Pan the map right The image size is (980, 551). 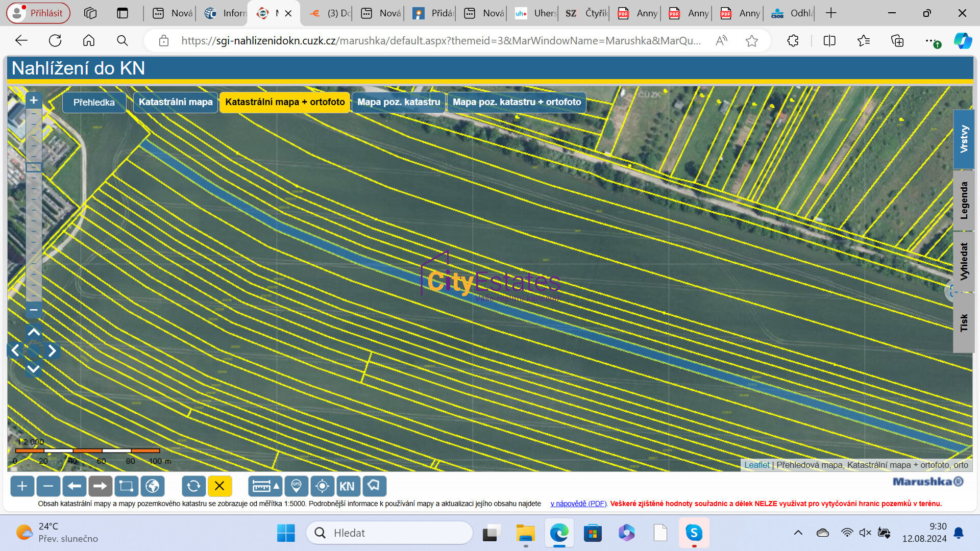(x=52, y=350)
